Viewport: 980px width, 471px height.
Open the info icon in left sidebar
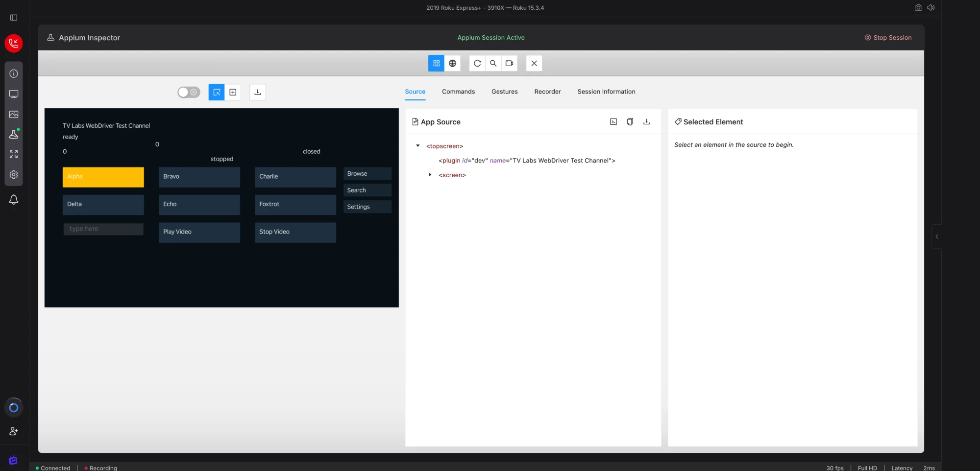click(14, 73)
